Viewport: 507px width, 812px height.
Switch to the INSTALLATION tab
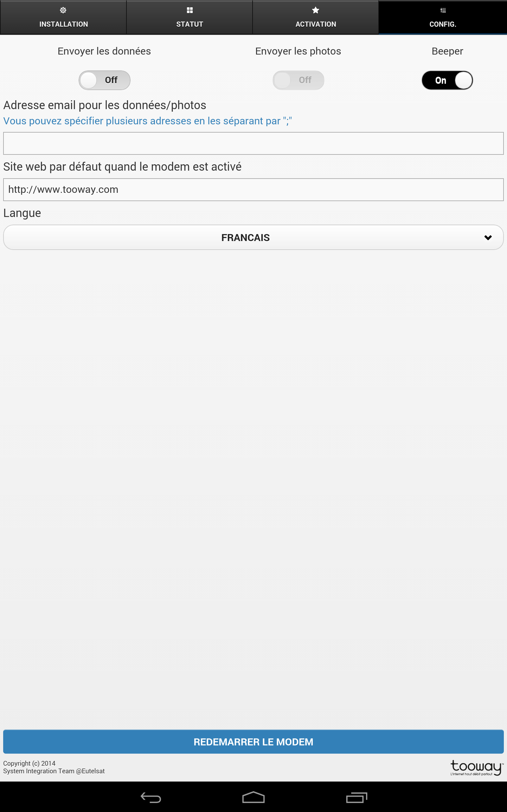click(x=63, y=17)
